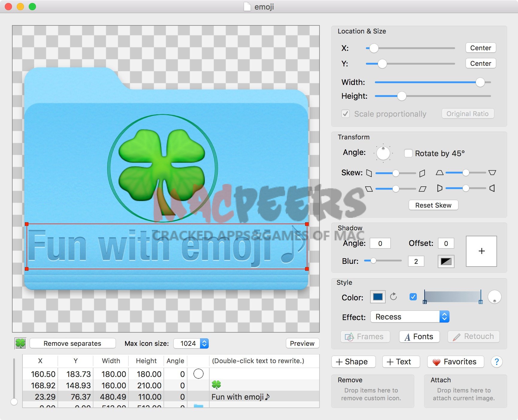Click the shadow gradient black-white swatch icon
The image size is (518, 420).
tap(446, 261)
